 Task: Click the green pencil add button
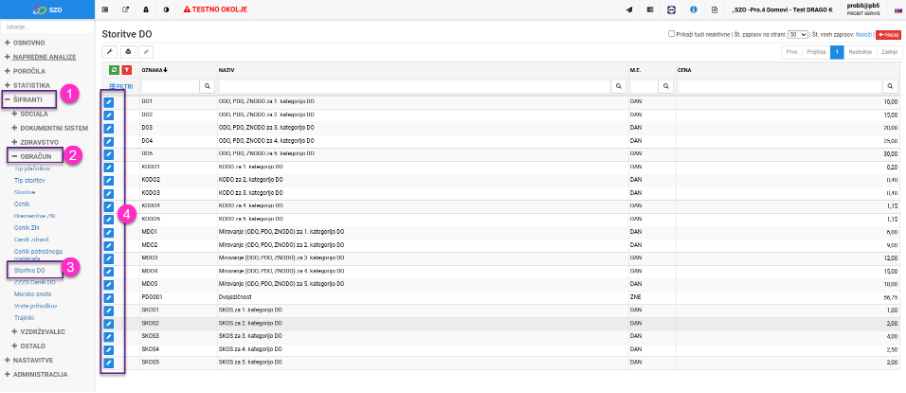(x=146, y=51)
